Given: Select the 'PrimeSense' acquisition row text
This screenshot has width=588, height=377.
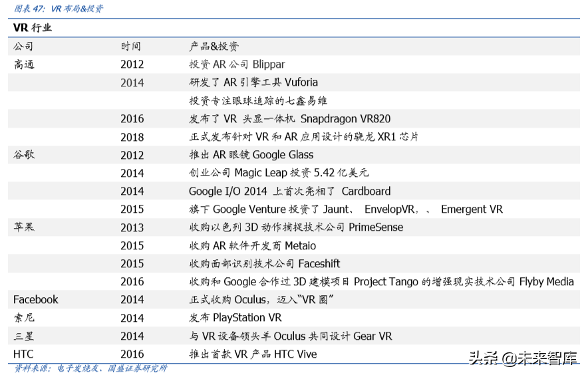Looking at the screenshot, I should coord(296,227).
